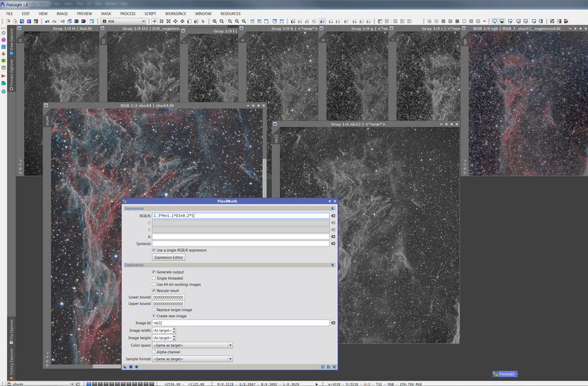Viewport: 588px width, 386px height.
Task: Open the expression editor for RGB/K field
Action: coord(333,216)
